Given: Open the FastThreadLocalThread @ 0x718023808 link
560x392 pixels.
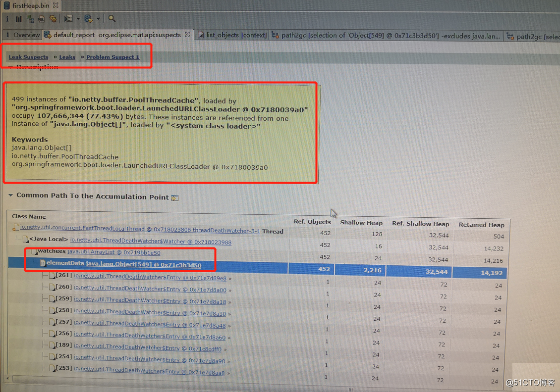Looking at the screenshot, I should [140, 229].
